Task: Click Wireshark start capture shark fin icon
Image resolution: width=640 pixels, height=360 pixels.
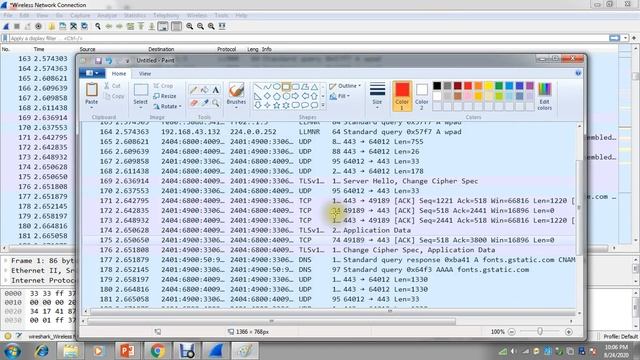Action: (x=6, y=26)
